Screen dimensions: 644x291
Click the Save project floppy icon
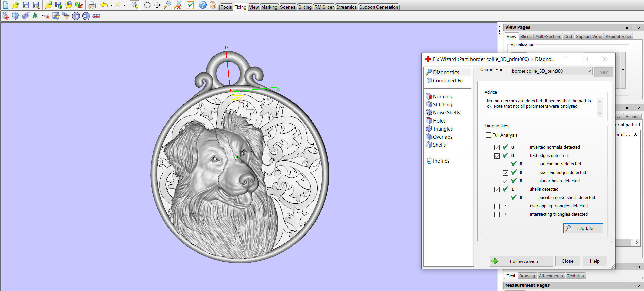click(25, 5)
